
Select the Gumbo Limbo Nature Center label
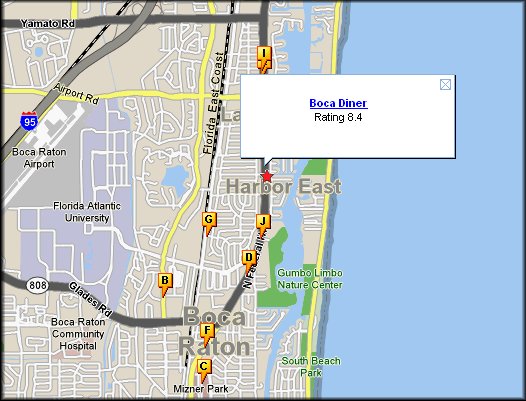click(310, 279)
